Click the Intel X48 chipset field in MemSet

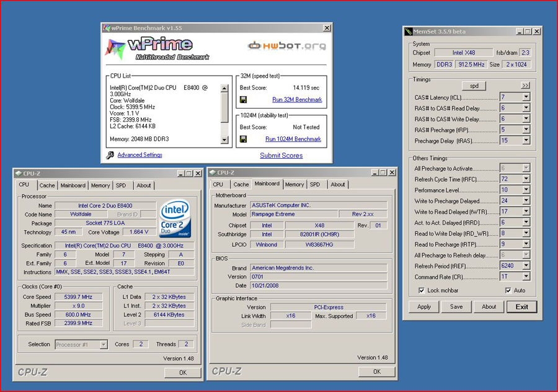point(464,53)
